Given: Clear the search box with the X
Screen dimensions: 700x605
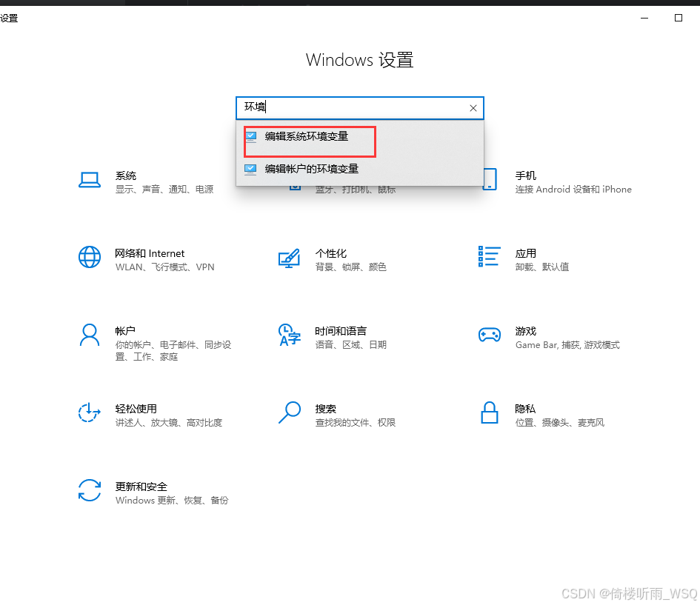Looking at the screenshot, I should point(473,108).
